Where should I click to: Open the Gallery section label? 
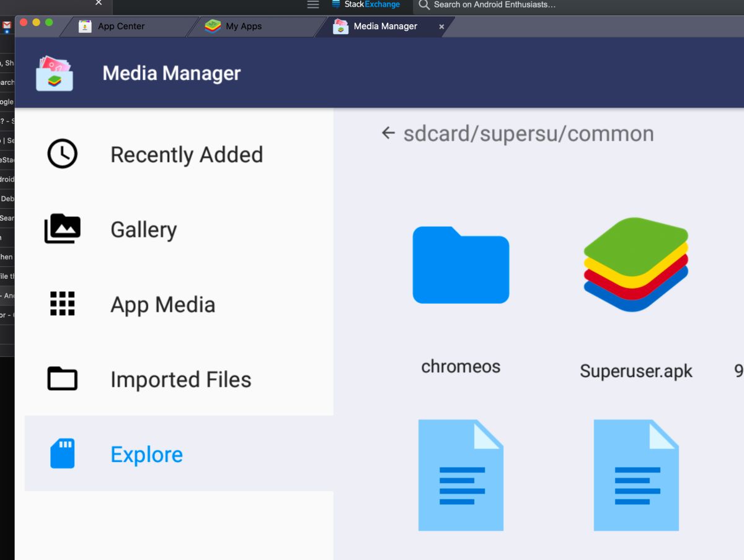click(x=144, y=230)
